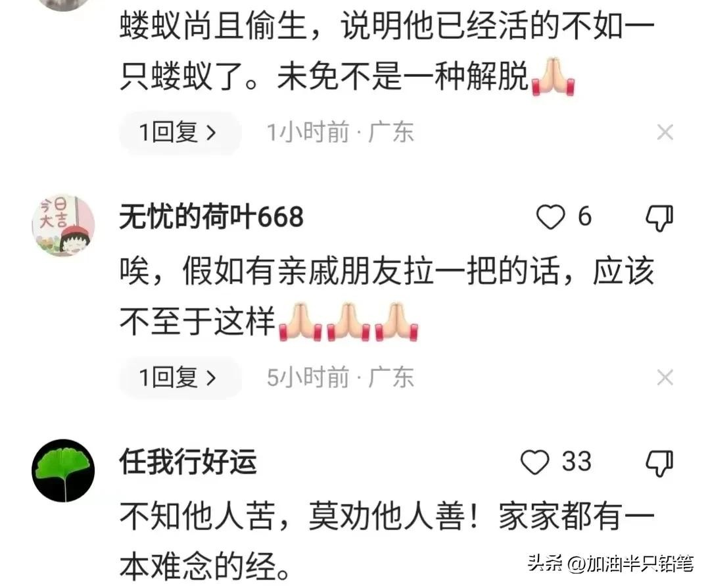Screen dimensions: 710x588
Task: Open username 任我行好运 profile
Action: point(188,462)
